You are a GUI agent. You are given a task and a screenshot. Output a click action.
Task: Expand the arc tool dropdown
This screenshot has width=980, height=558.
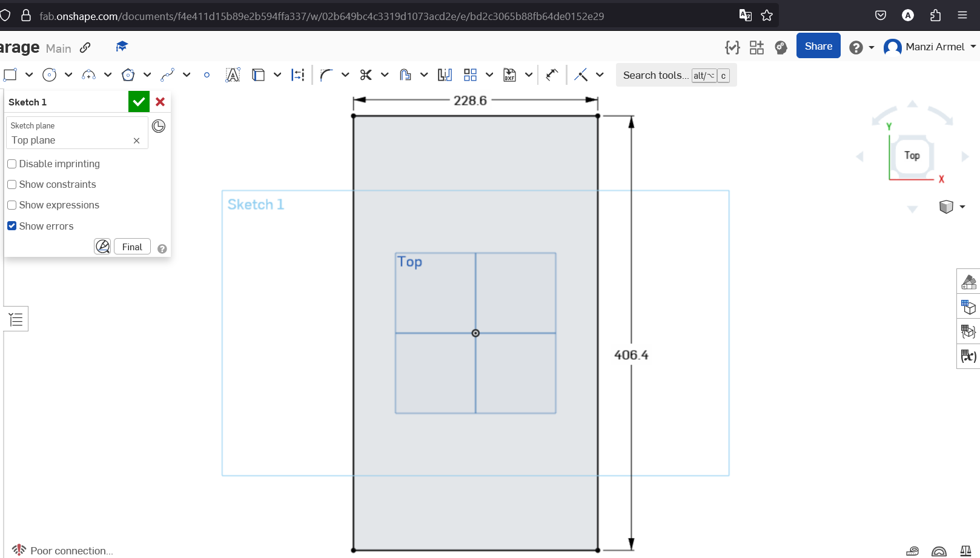[x=108, y=75]
